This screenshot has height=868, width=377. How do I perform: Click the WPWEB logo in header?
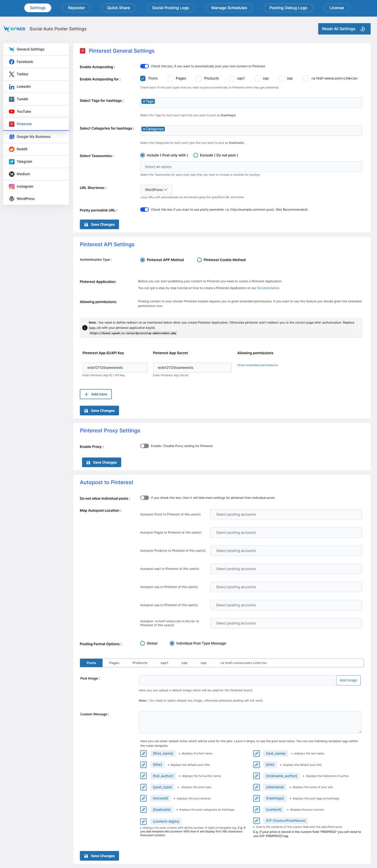pos(14,29)
